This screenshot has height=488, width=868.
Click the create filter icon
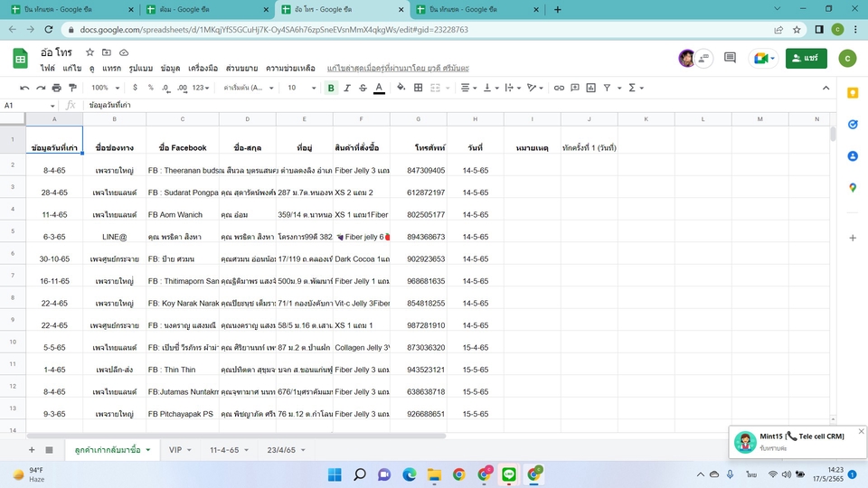click(x=608, y=88)
